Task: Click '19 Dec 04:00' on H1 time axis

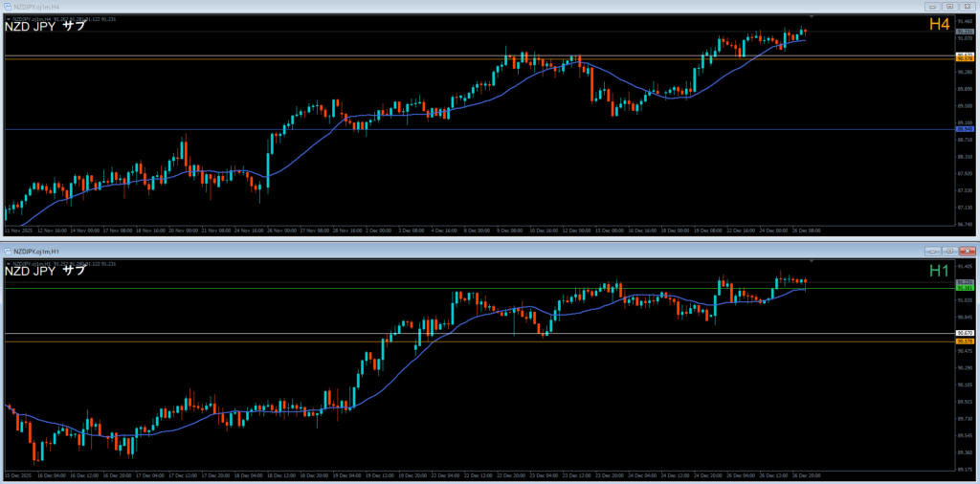Action: (345, 474)
